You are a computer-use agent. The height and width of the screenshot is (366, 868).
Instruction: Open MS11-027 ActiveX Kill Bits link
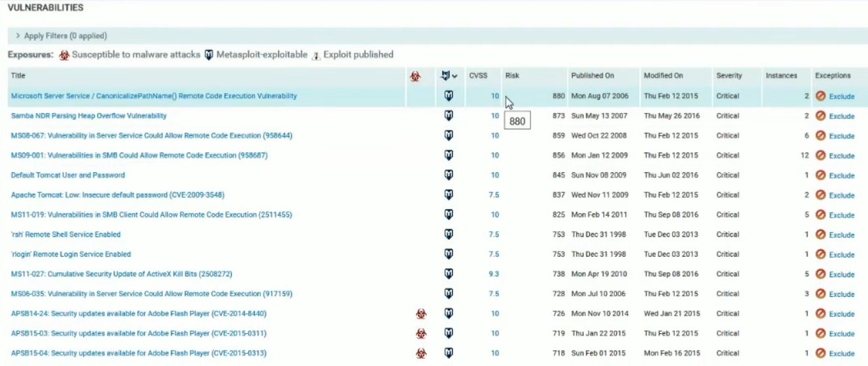122,273
